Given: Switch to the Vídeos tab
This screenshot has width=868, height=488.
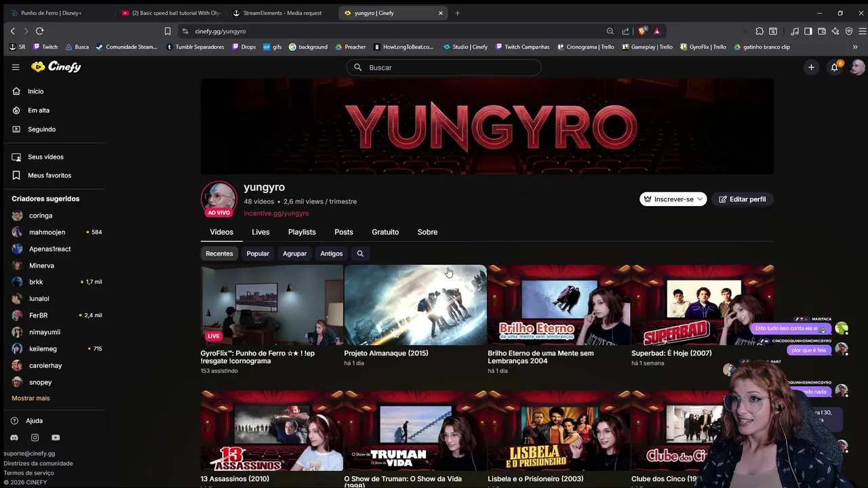Looking at the screenshot, I should (221, 232).
